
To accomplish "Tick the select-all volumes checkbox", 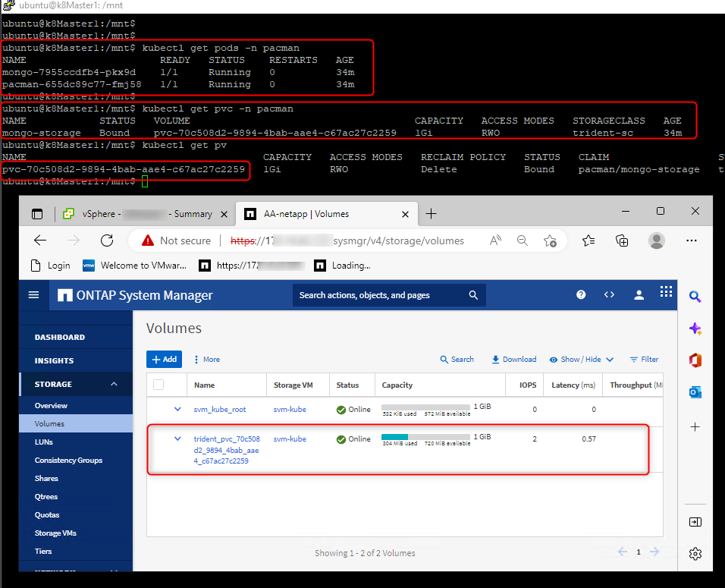I will coord(158,385).
